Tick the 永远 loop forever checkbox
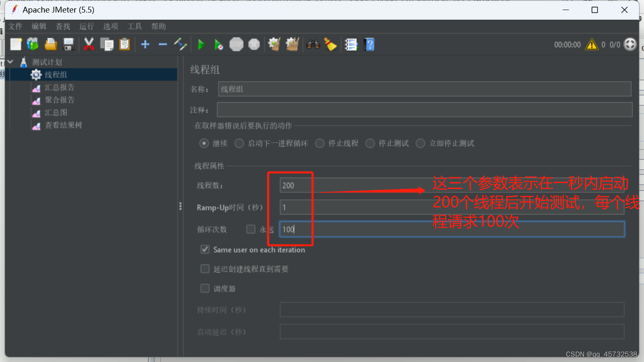Viewport: 644px width, 362px height. [x=251, y=229]
